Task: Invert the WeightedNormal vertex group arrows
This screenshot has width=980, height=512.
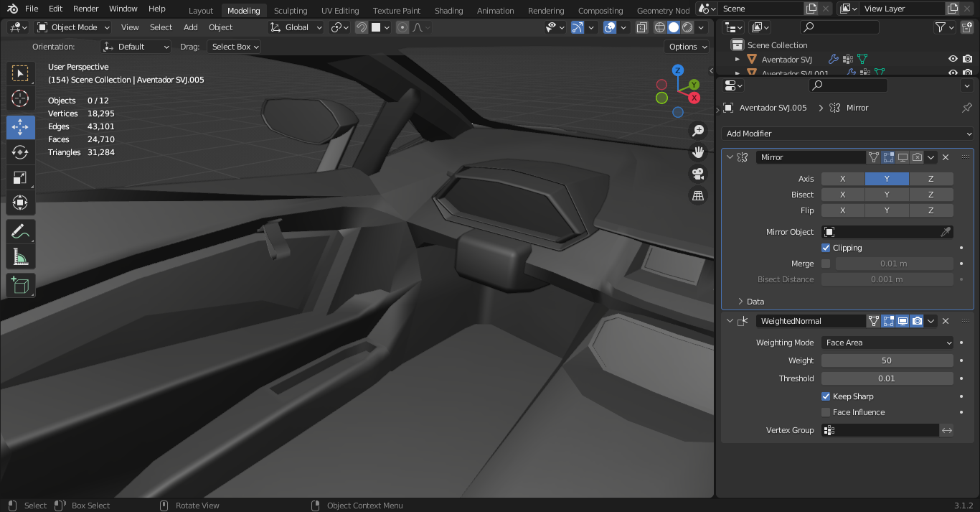Action: pos(947,430)
